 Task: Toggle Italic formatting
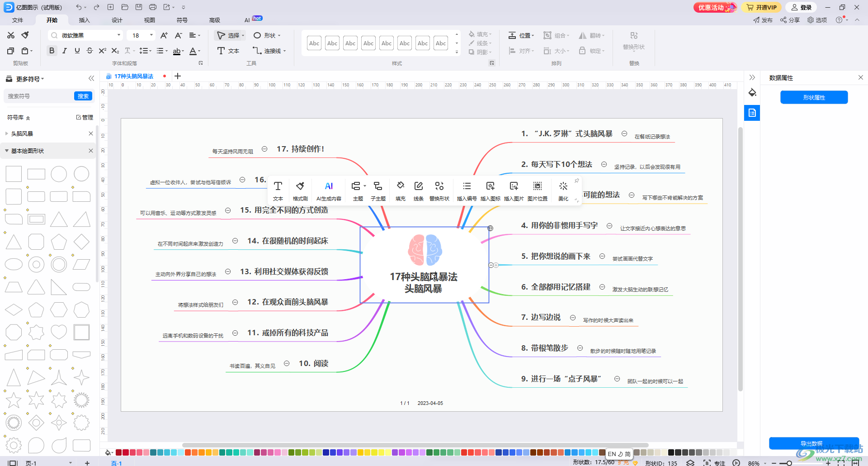tap(64, 51)
